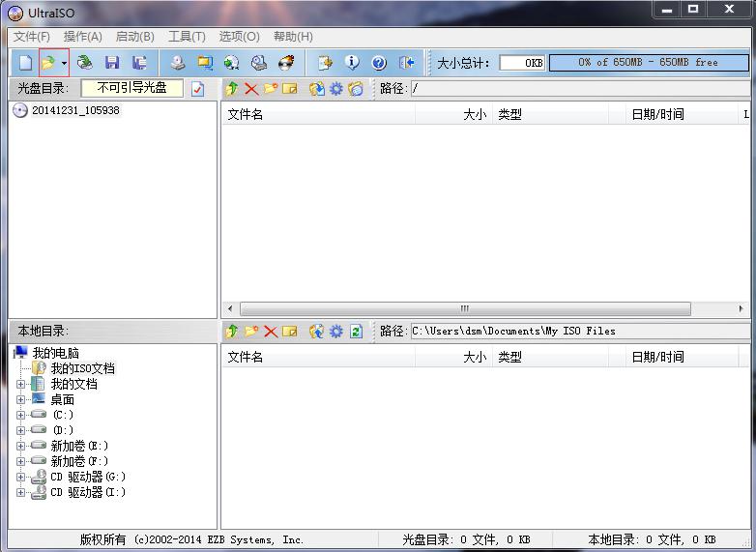756x552 pixels.
Task: Open the 启动(B) menu
Action: pyautogui.click(x=135, y=37)
